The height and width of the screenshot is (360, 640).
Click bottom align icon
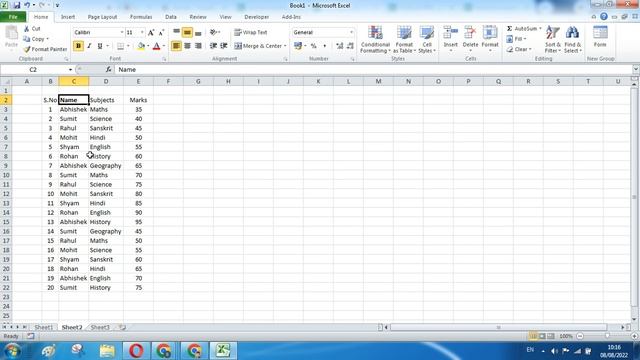click(x=198, y=32)
